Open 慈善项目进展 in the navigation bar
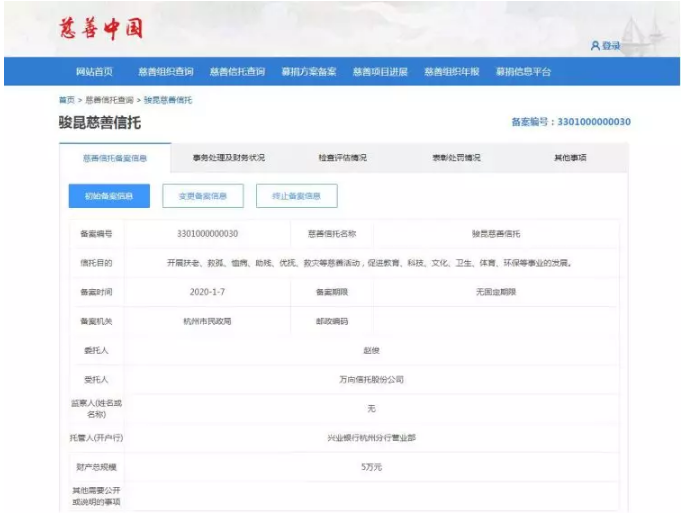 click(380, 72)
